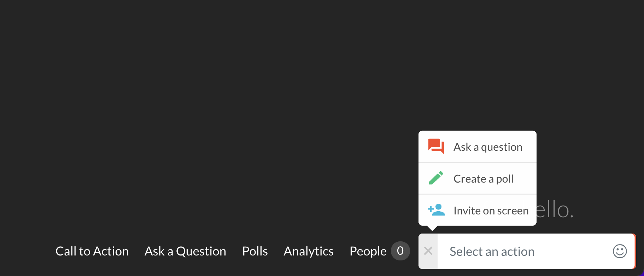
Task: Click the blue add-person invite icon
Action: (436, 210)
